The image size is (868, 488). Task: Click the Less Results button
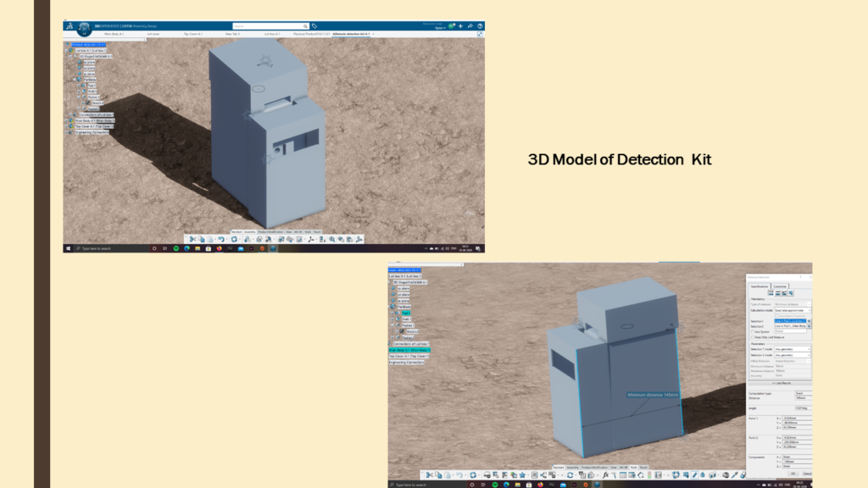pyautogui.click(x=782, y=383)
